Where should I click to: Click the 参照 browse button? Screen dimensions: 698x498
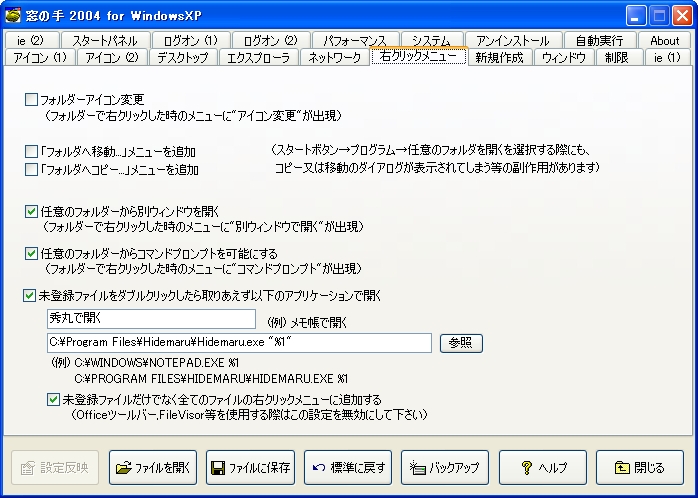click(x=461, y=343)
